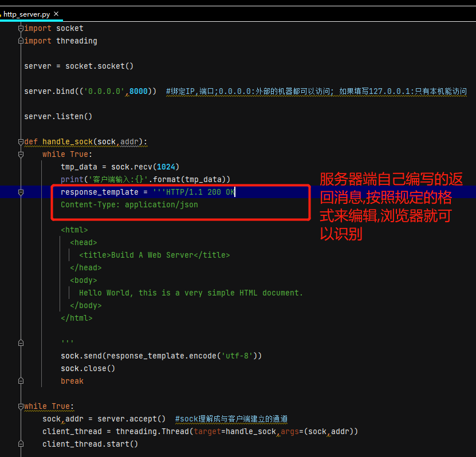The width and height of the screenshot is (476, 457).
Task: Click the 'handle_sock' function name in def line
Action: (68, 141)
